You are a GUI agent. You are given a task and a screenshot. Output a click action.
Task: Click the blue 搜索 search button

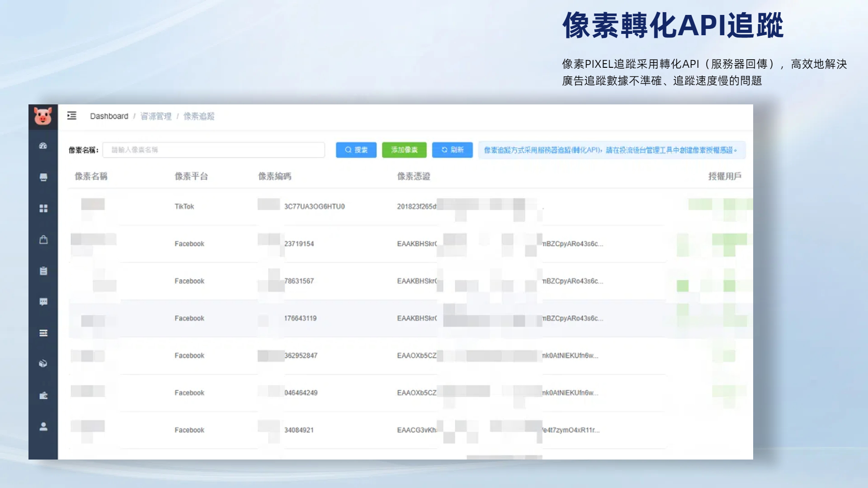(356, 150)
